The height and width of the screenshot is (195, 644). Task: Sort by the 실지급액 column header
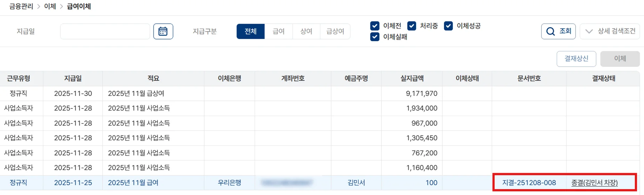coord(411,78)
